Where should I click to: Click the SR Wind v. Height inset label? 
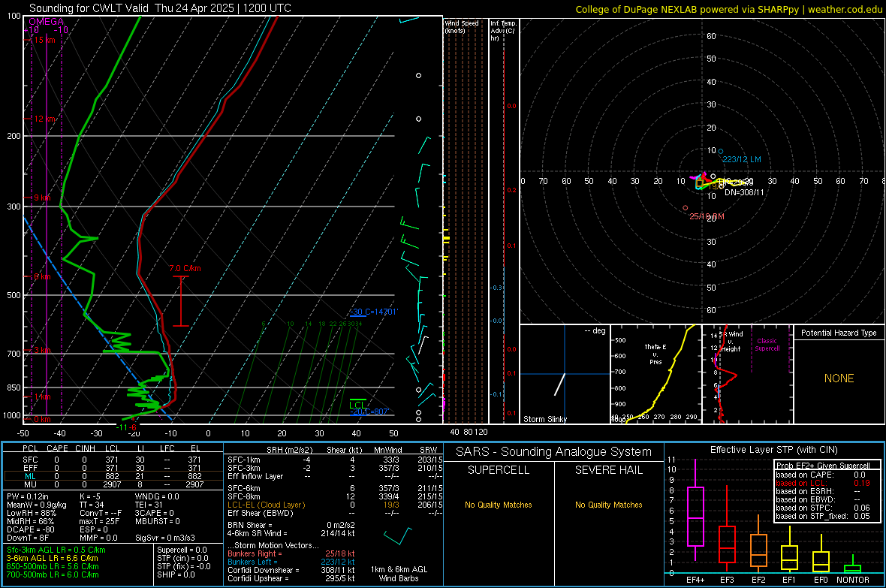click(x=732, y=342)
